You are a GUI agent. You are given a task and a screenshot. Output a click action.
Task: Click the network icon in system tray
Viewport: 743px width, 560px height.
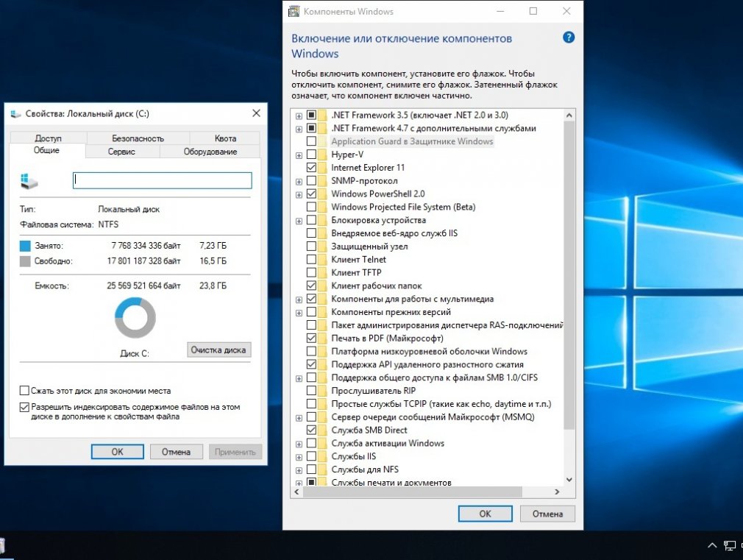pyautogui.click(x=729, y=545)
